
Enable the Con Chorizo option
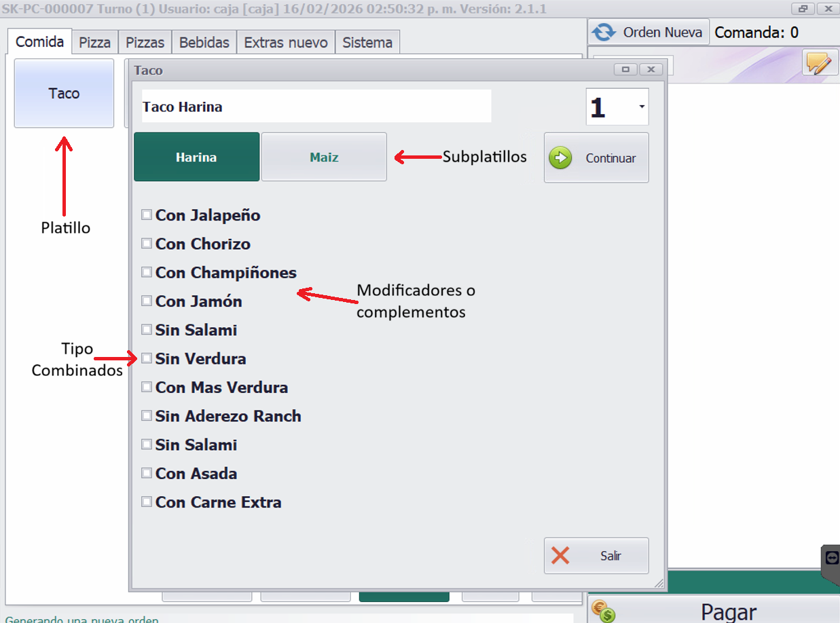tap(147, 244)
